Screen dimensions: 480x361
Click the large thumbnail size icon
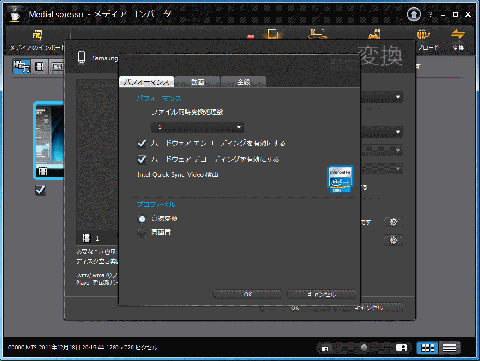coord(401,348)
